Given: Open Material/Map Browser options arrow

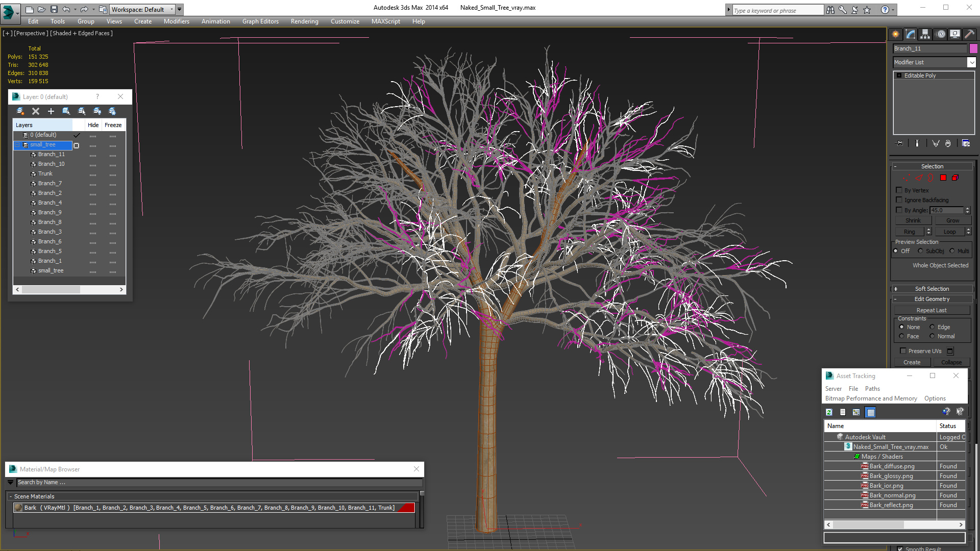Looking at the screenshot, I should pos(10,482).
